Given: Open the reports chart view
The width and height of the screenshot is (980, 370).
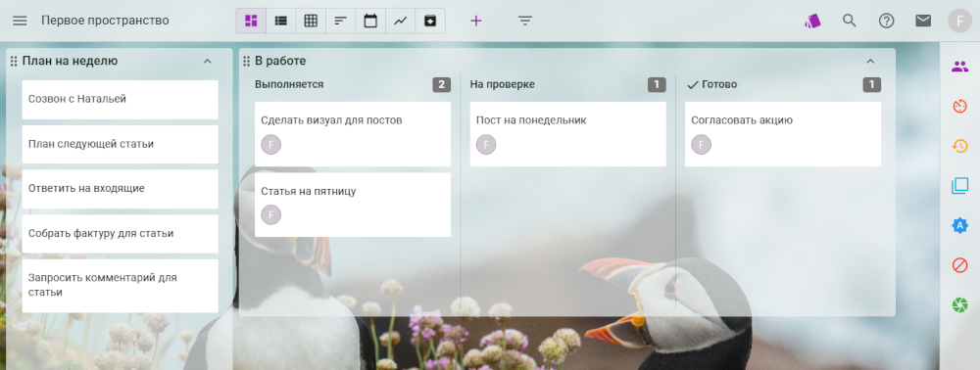Looking at the screenshot, I should 401,21.
